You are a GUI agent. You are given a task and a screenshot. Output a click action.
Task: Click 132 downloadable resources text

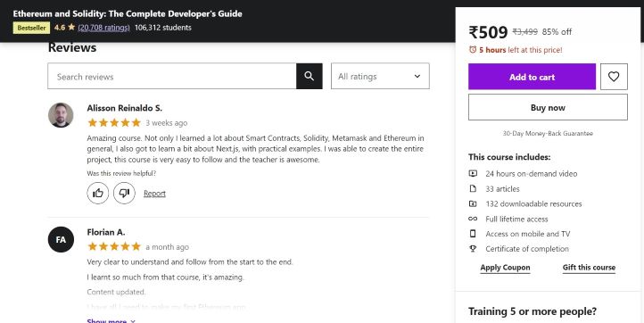click(533, 203)
